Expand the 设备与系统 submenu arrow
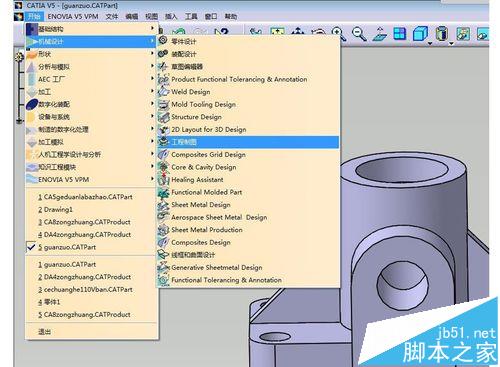Viewport: 500px width, 367px height. (x=152, y=116)
